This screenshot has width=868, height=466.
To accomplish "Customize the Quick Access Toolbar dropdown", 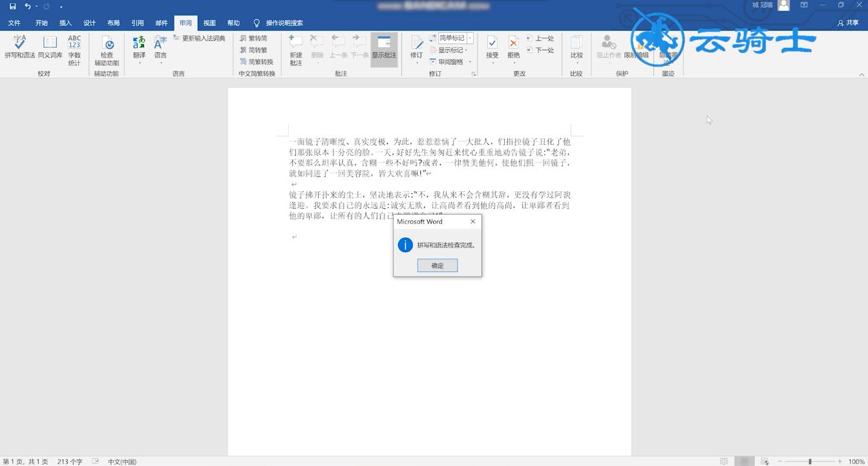I will [61, 6].
